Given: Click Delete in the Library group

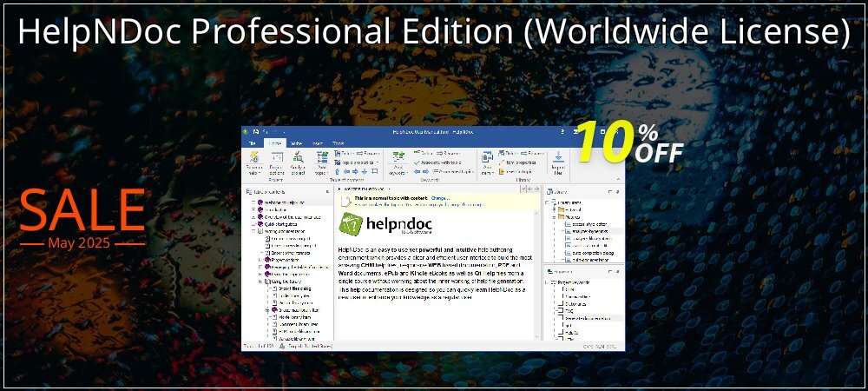Looking at the screenshot, I should tap(508, 154).
